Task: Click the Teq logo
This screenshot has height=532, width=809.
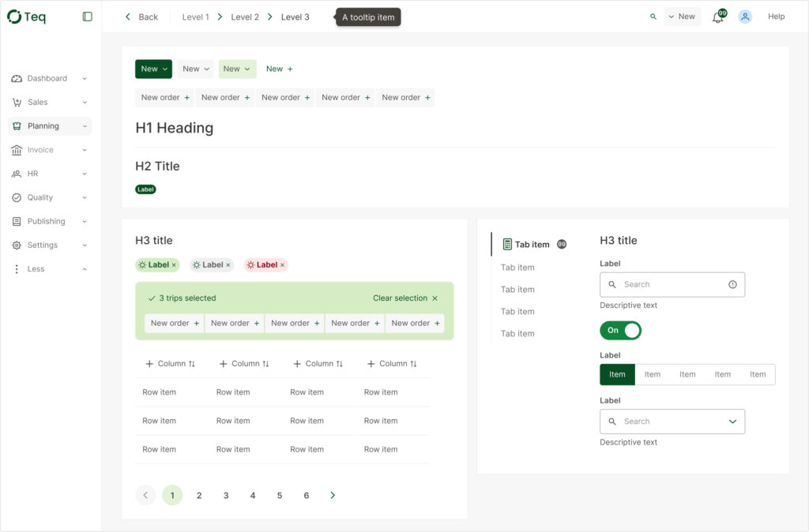Action: (27, 17)
